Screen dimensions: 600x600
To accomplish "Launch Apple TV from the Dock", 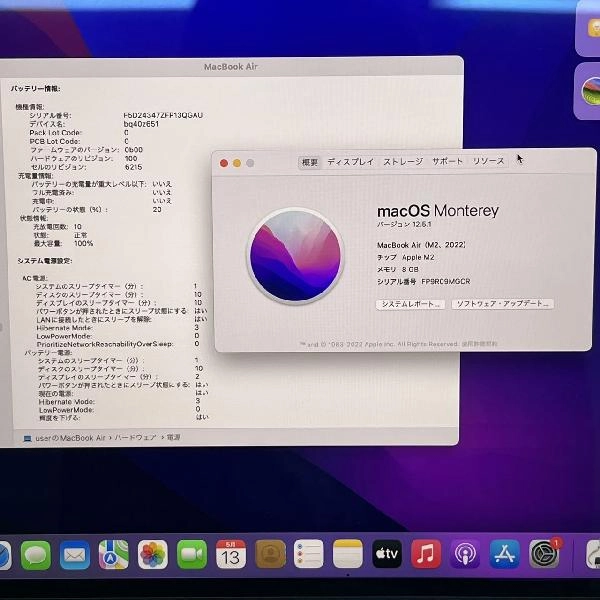I will (387, 554).
